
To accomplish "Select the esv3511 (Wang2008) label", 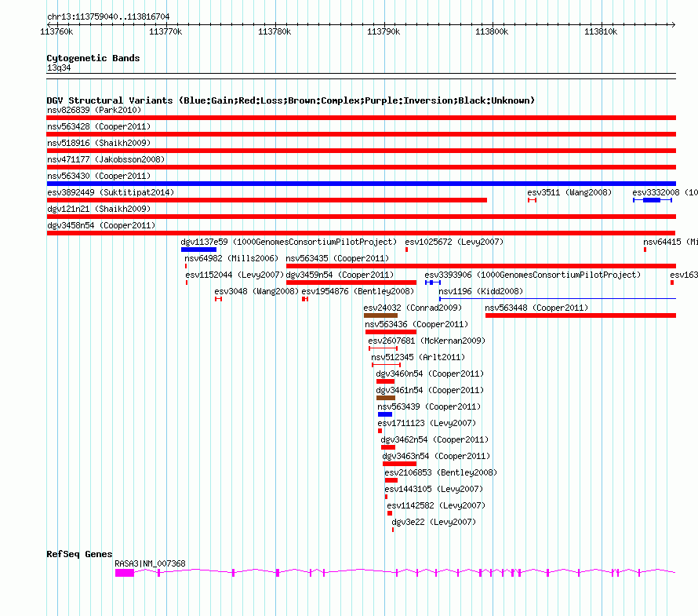I will point(569,192).
